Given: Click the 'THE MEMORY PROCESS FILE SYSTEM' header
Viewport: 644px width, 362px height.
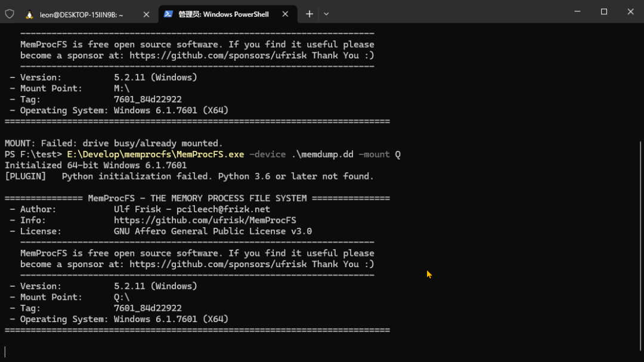Looking at the screenshot, I should [228, 198].
